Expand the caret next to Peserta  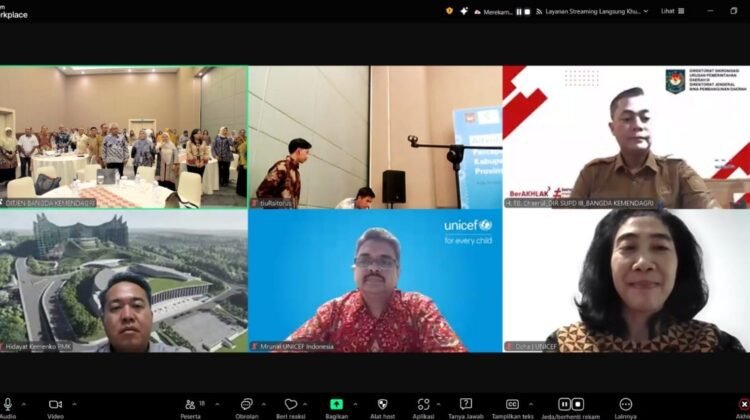click(x=218, y=405)
